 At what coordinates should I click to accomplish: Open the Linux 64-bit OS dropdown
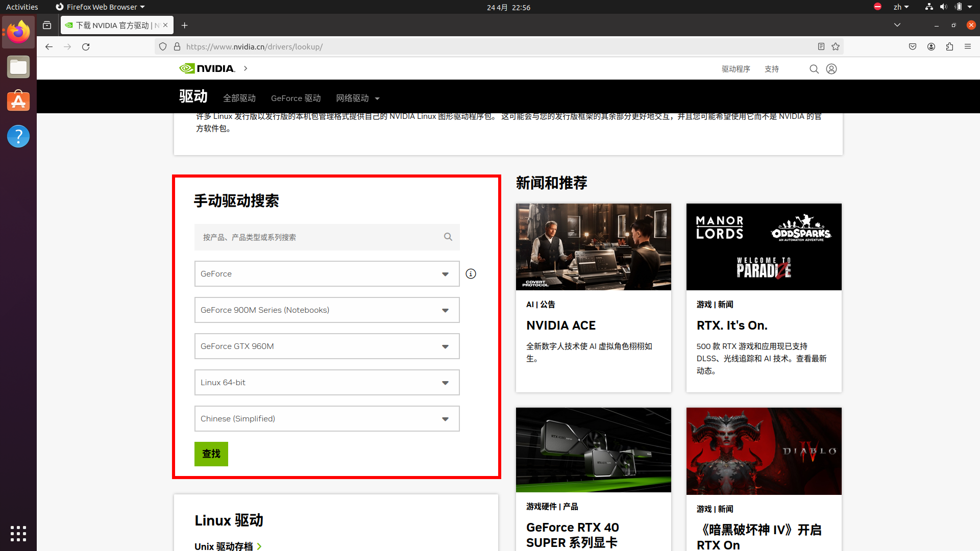327,383
